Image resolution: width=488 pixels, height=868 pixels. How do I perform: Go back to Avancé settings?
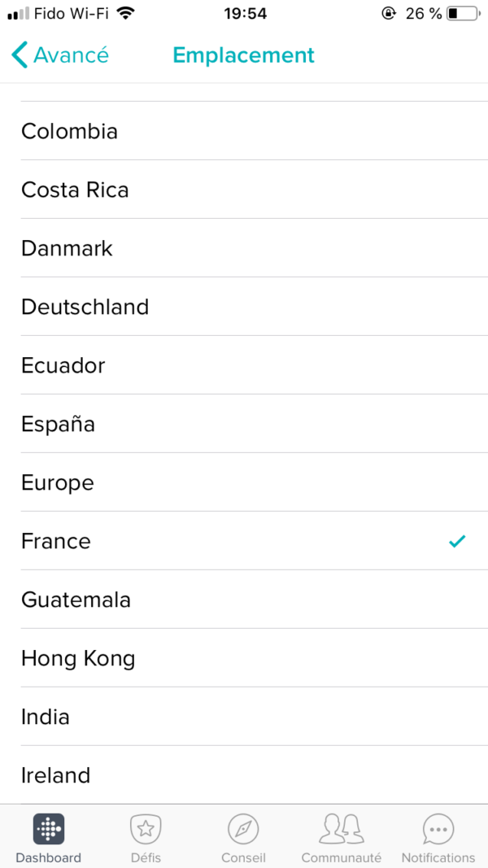[x=71, y=55]
